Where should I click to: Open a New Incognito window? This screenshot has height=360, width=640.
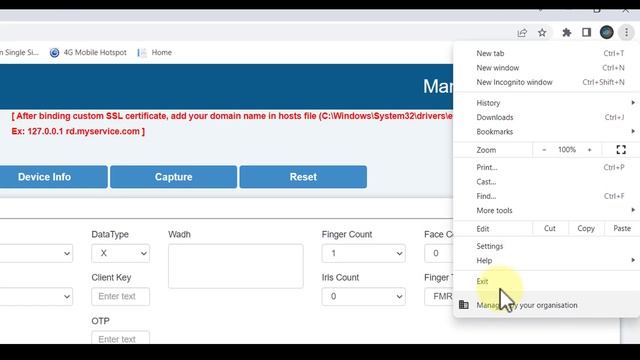tap(547, 82)
